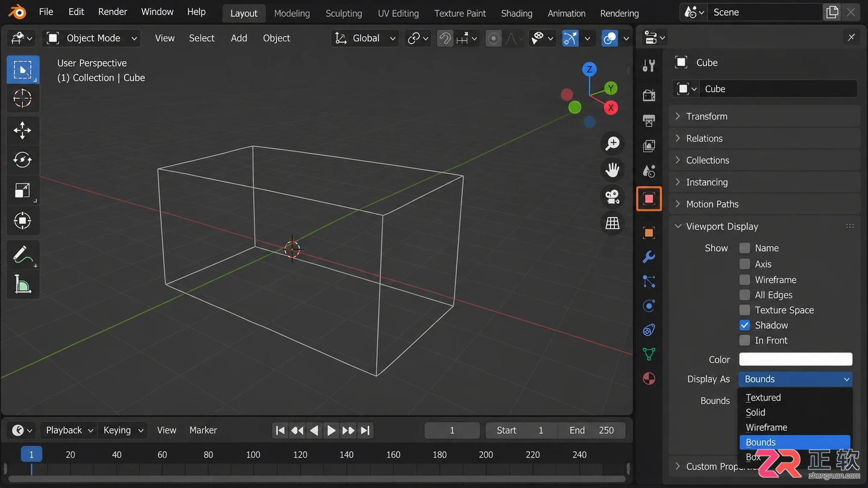Screen dimensions: 868x488
Task: Open the Modifiers wrench tab
Action: (x=649, y=257)
